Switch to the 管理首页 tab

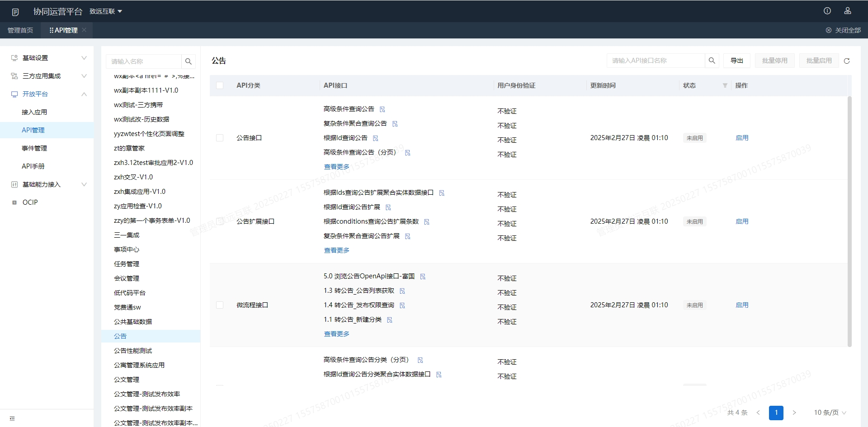20,30
